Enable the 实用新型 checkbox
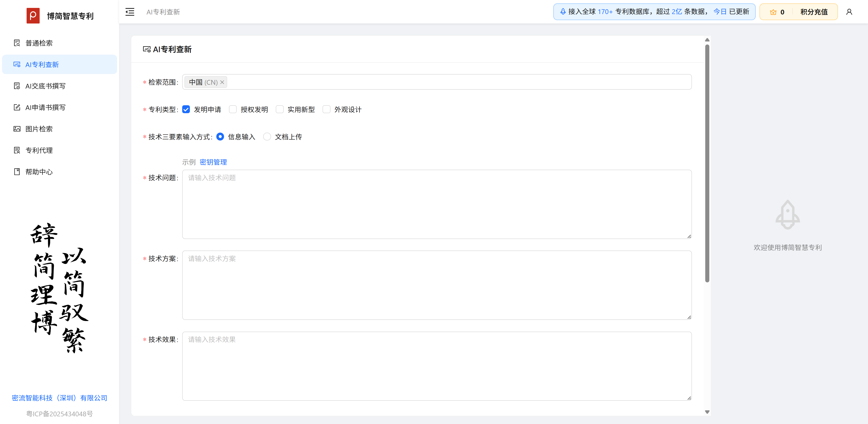Viewport: 868px width, 424px height. (279, 110)
